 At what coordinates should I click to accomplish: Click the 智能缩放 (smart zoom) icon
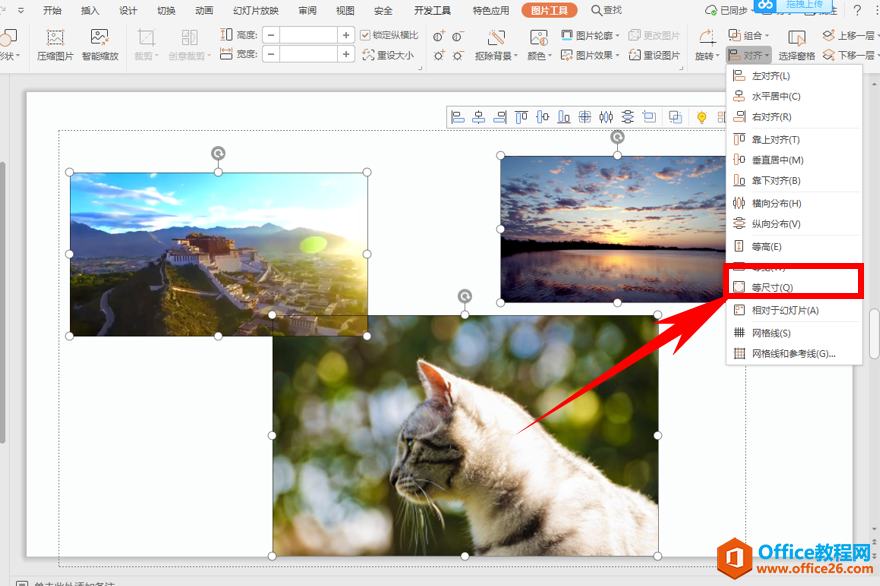click(x=99, y=39)
